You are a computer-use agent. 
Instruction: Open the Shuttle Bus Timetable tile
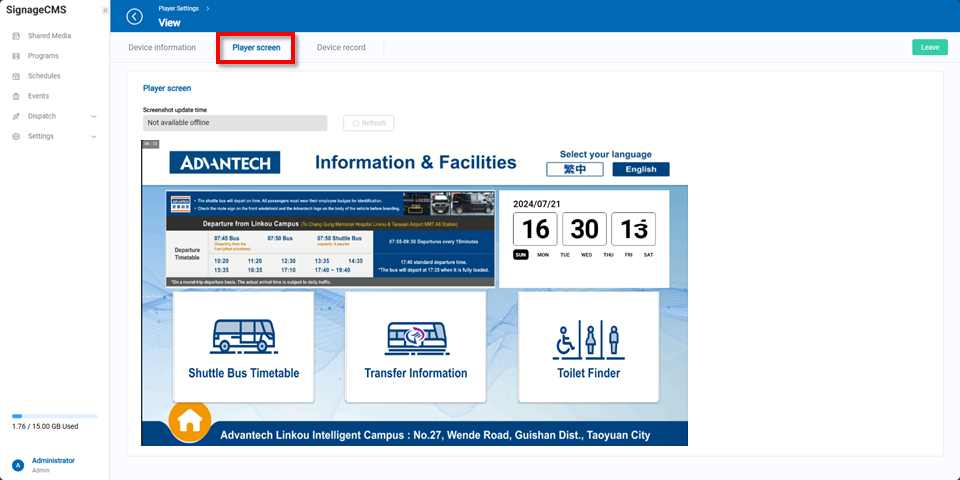coord(243,346)
